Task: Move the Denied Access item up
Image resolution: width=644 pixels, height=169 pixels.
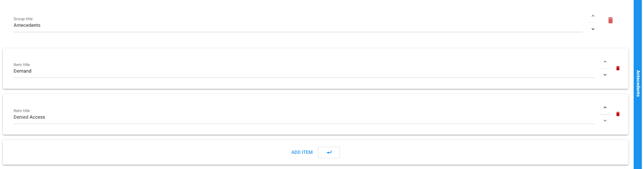Action: pos(605,108)
